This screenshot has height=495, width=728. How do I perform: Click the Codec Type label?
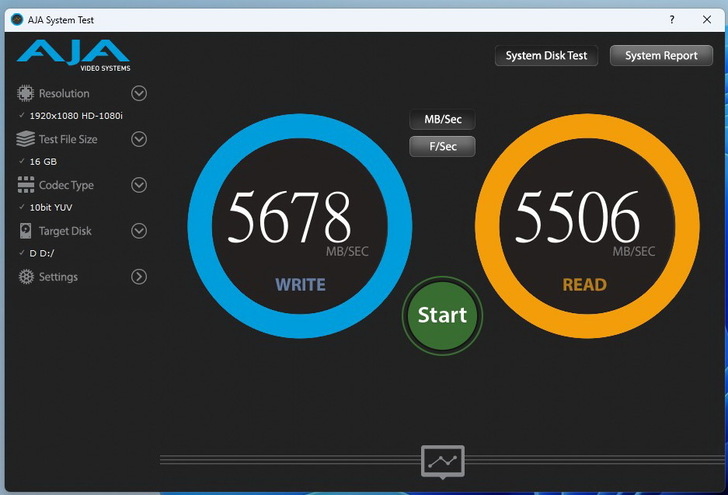pos(66,185)
